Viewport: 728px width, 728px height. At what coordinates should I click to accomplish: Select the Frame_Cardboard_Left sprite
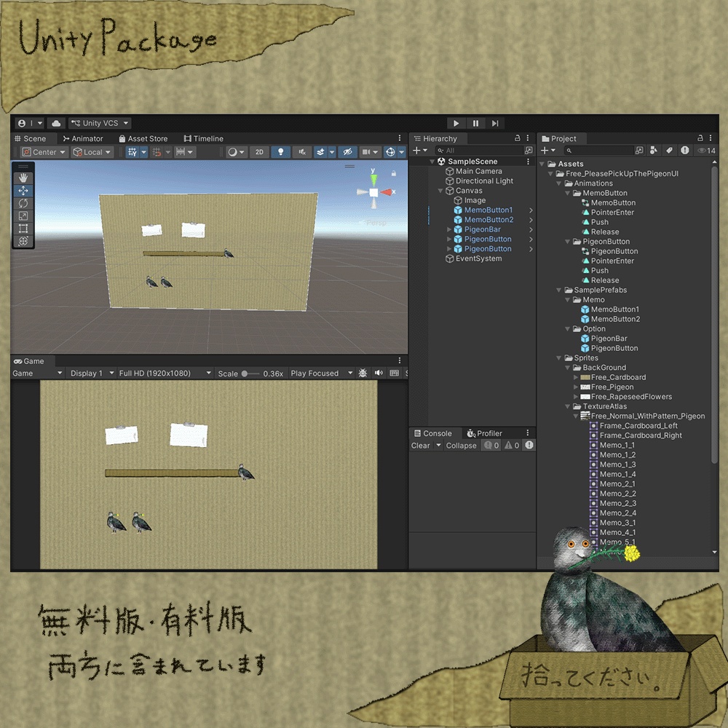click(638, 426)
